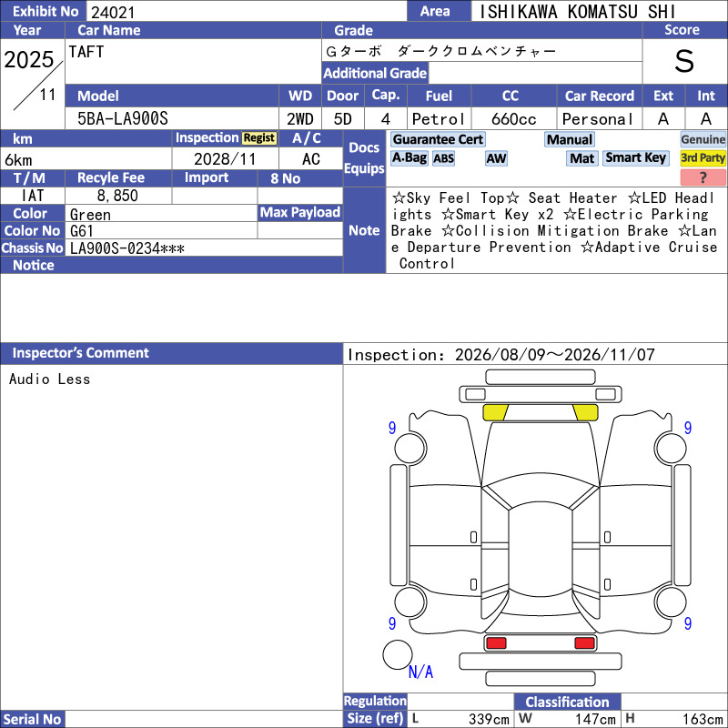Viewport: 728px width, 728px height.
Task: Click the length value 339cm
Action: 489,719
